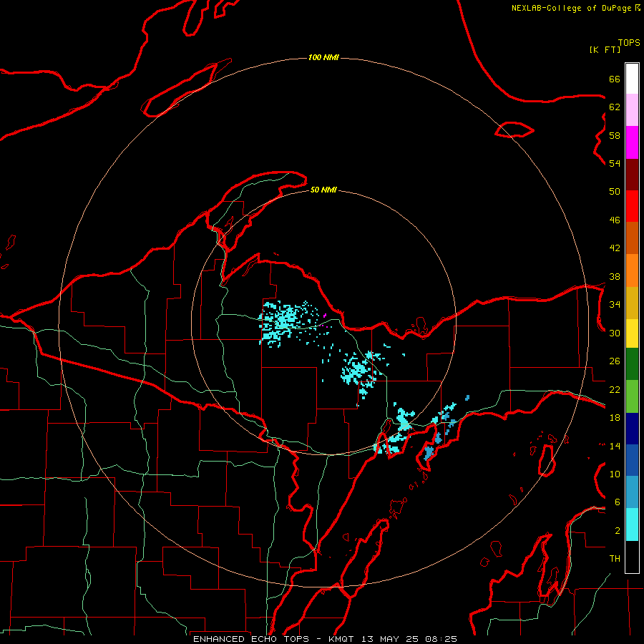Click the 66 value on the legend

click(615, 79)
